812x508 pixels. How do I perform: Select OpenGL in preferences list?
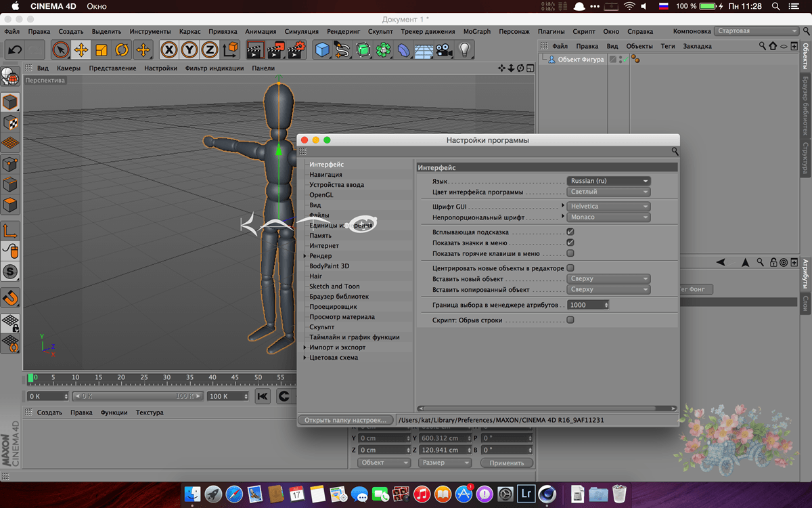point(321,195)
